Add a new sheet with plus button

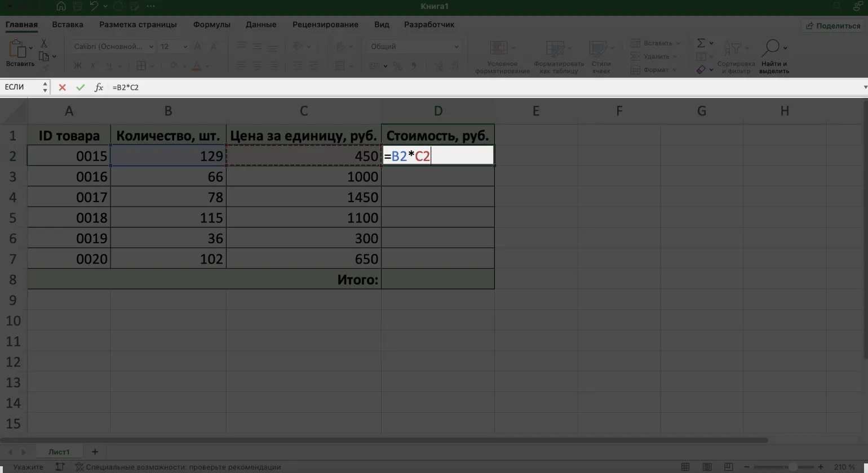pos(95,452)
